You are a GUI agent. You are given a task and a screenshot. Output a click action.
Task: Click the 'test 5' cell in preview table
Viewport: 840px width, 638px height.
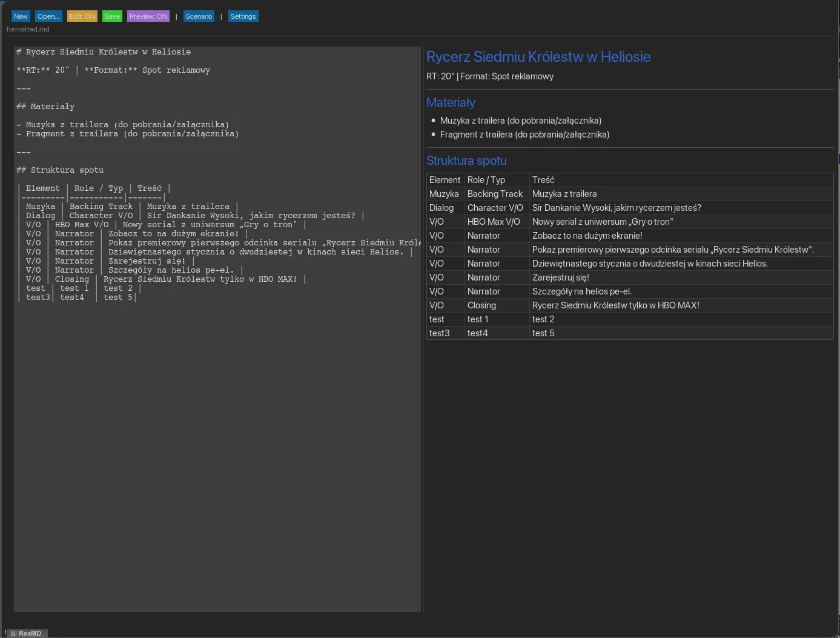coord(681,333)
